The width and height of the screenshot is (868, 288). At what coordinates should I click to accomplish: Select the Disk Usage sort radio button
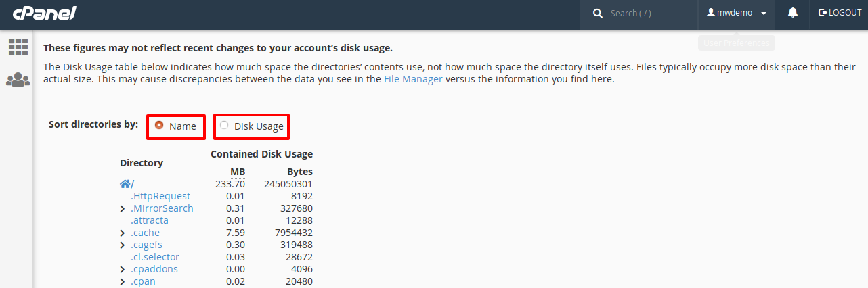[x=224, y=125]
